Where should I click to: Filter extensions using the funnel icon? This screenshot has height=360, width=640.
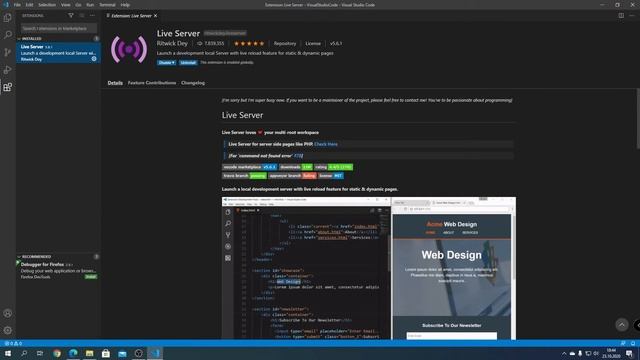tap(71, 16)
